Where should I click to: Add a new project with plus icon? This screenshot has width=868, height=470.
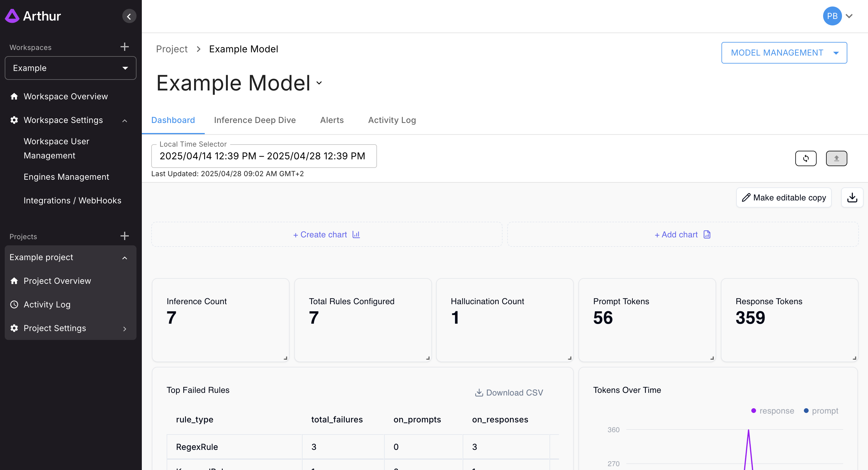[124, 236]
